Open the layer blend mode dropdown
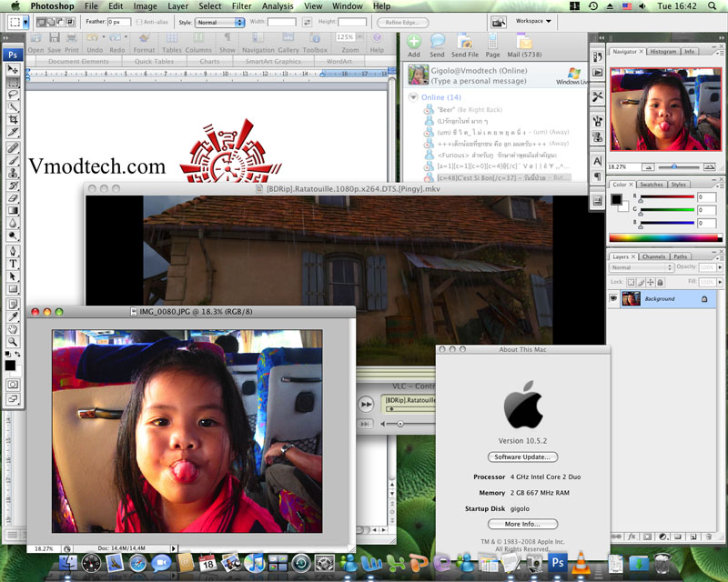728x582 pixels. pyautogui.click(x=641, y=267)
